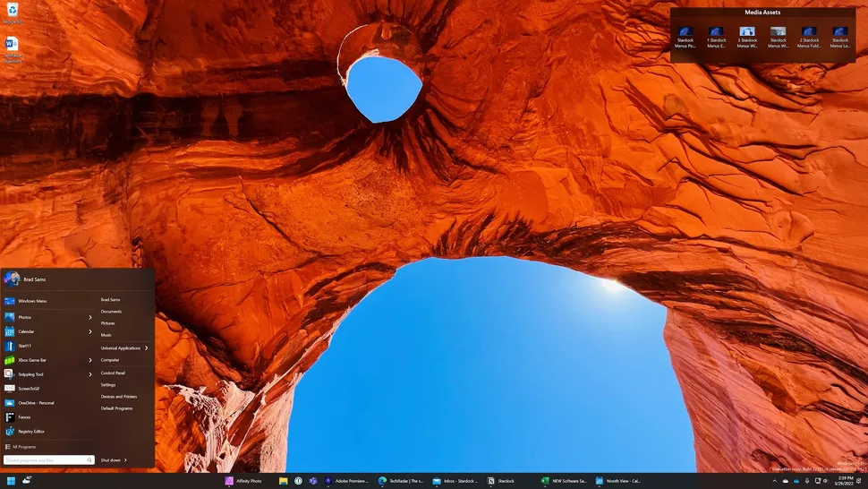Expand the Xbox Game Bar jump list arrow
Viewport: 868px width, 489px height.
(x=90, y=360)
